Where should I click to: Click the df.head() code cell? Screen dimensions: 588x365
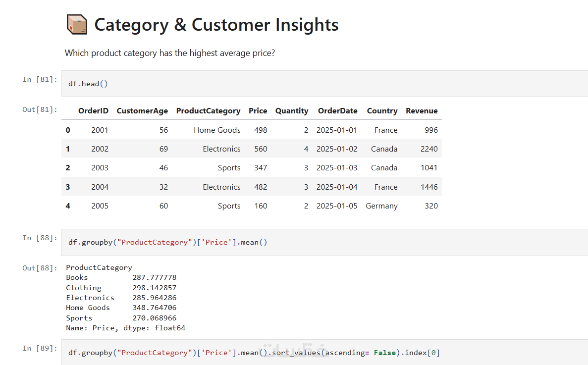(325, 84)
